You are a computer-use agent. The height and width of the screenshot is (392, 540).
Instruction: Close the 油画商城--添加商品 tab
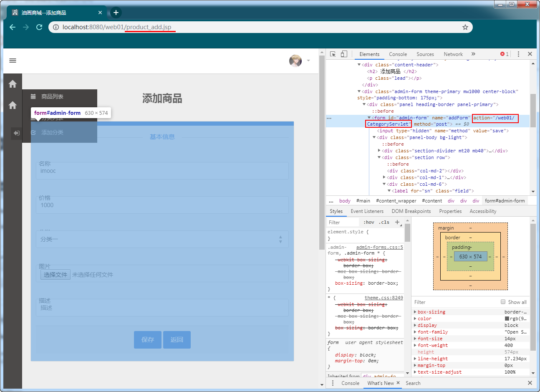(100, 13)
